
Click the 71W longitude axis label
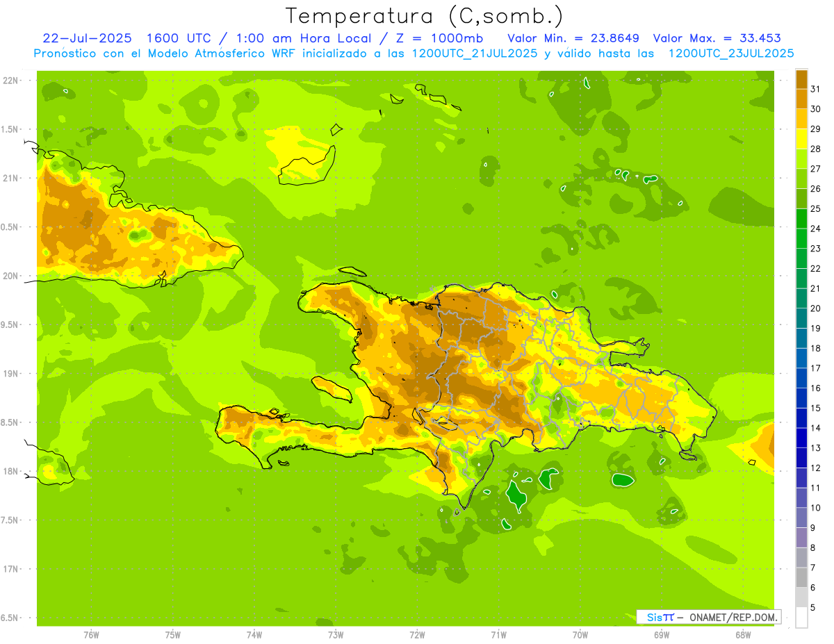[x=498, y=635]
